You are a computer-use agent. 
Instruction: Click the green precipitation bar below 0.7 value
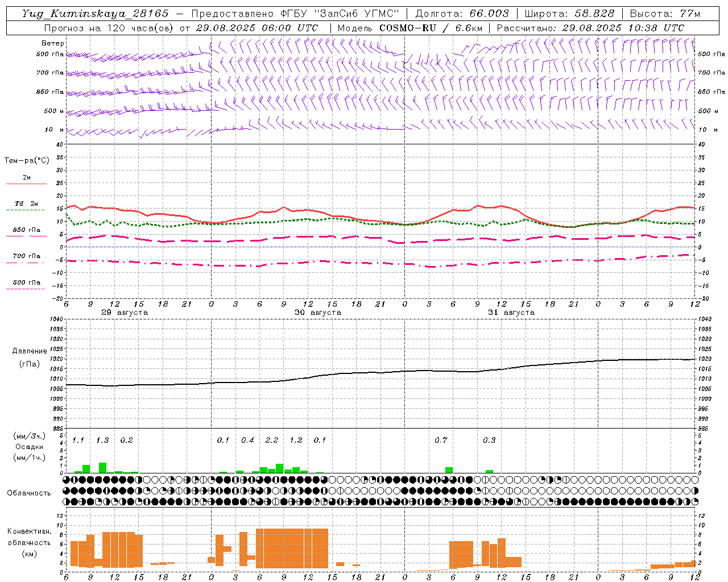pyautogui.click(x=449, y=470)
